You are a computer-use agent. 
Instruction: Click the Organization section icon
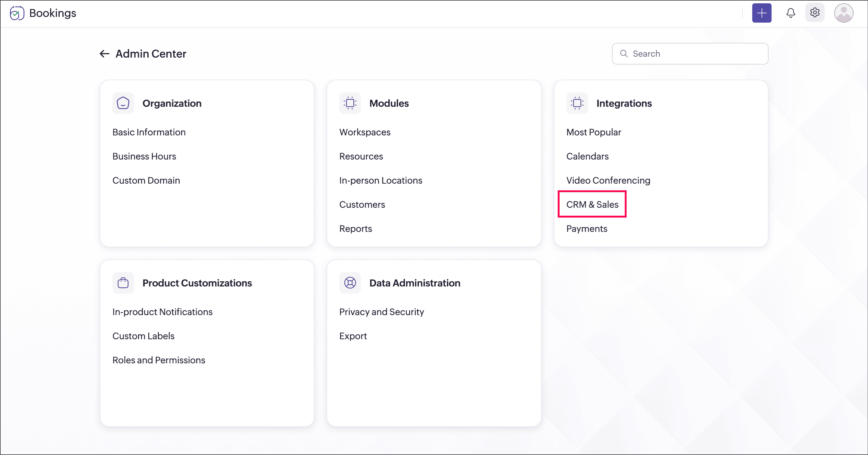point(123,103)
